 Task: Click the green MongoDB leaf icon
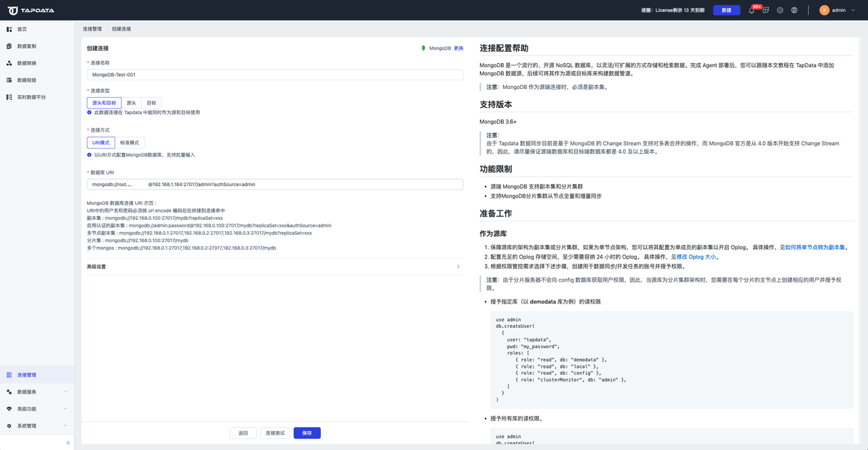pyautogui.click(x=423, y=48)
